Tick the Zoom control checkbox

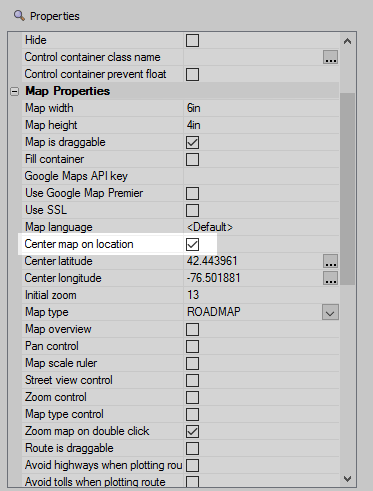point(192,397)
